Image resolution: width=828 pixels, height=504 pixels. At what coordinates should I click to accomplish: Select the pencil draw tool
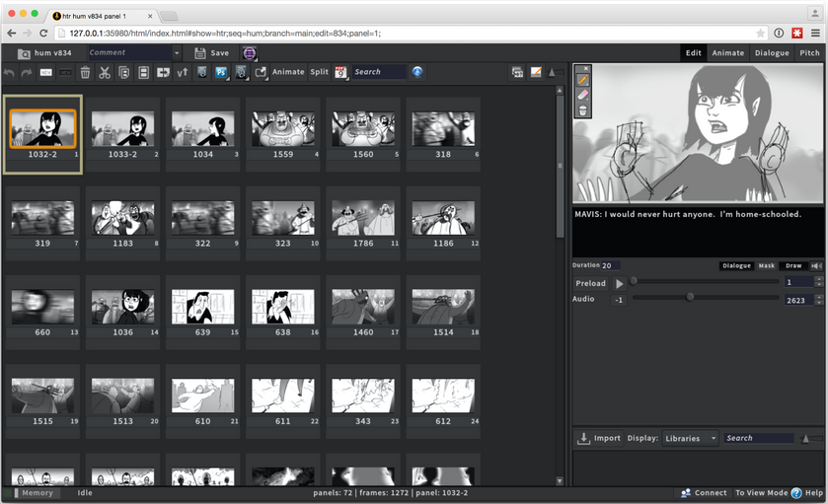pyautogui.click(x=582, y=80)
